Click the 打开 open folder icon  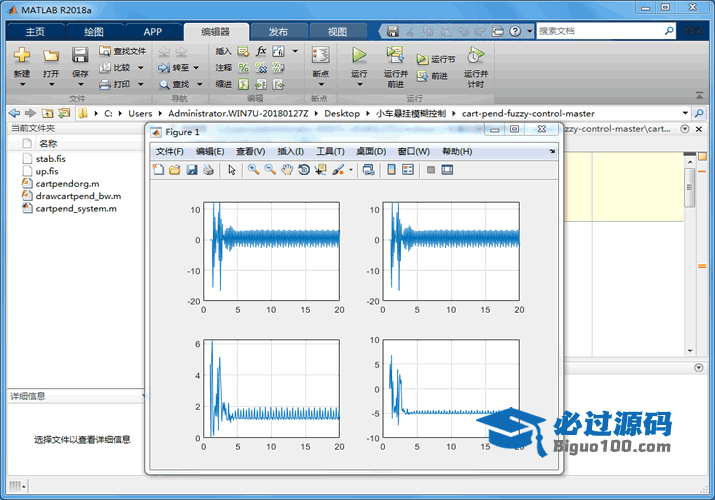pyautogui.click(x=51, y=56)
